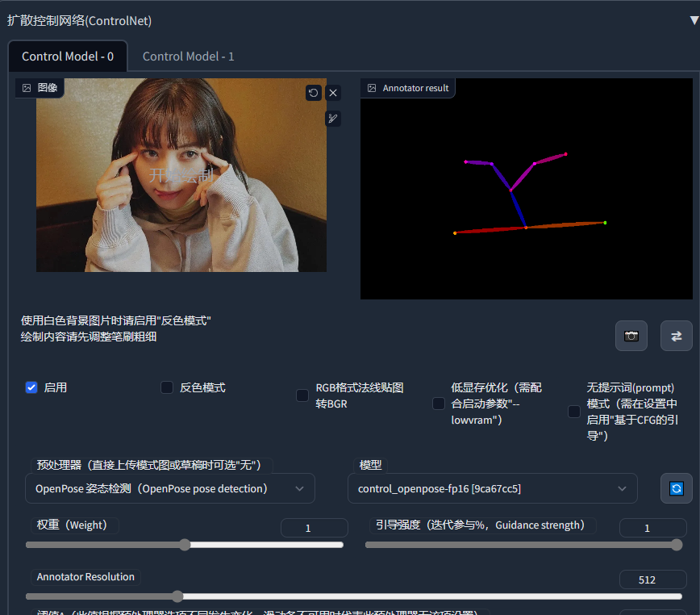The width and height of the screenshot is (700, 615).
Task: Click the 使用白色背景图片时请启用"反色模式" hint text
Action: [115, 320]
